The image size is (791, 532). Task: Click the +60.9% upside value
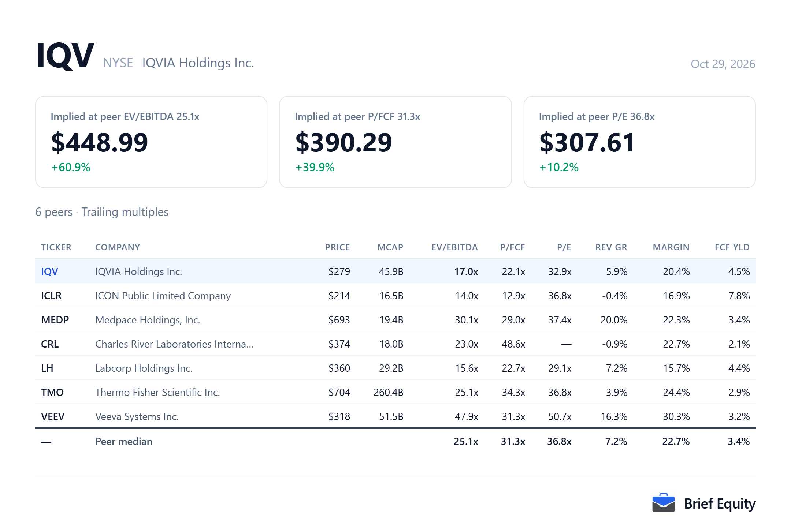[71, 167]
